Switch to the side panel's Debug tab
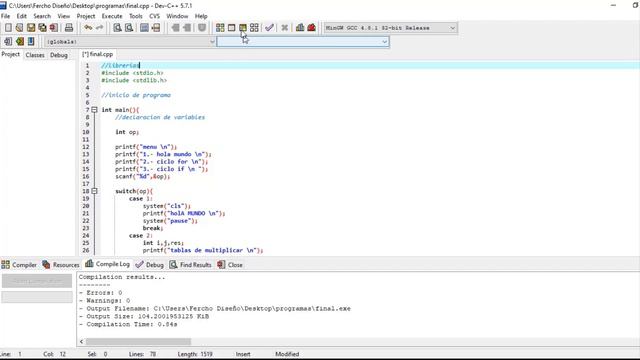 (59, 55)
